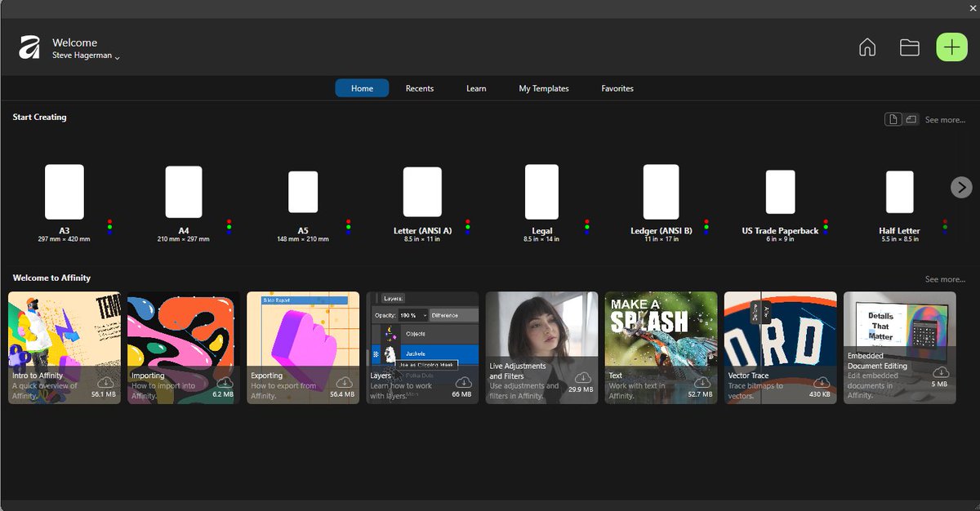Screen dimensions: 980x511
Task: Open the Intro to Affinity tutorial card
Action: coord(65,348)
